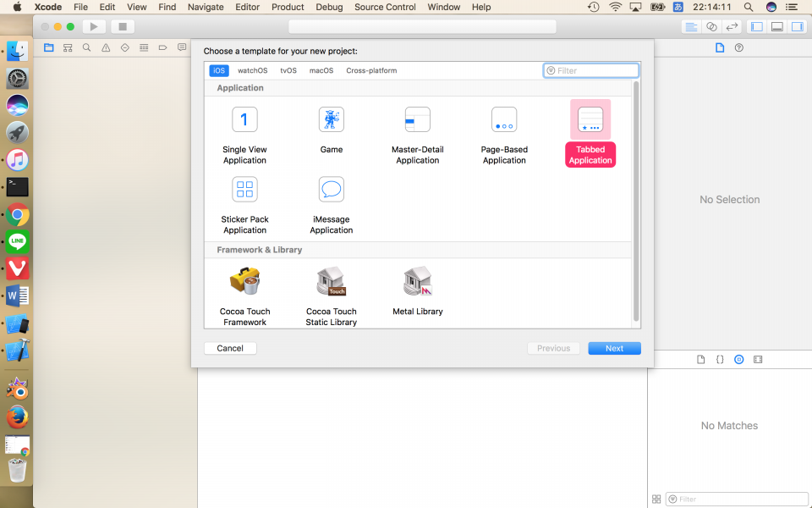Click the template Filter search field
Image resolution: width=812 pixels, height=508 pixels.
coord(591,70)
